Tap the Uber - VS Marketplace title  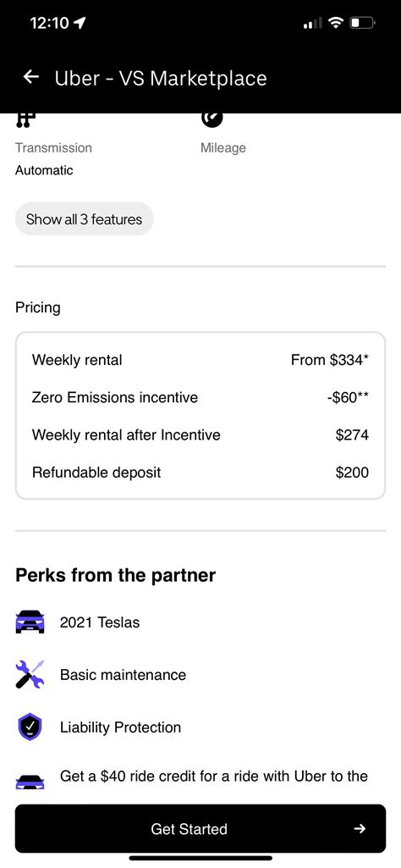(x=161, y=78)
